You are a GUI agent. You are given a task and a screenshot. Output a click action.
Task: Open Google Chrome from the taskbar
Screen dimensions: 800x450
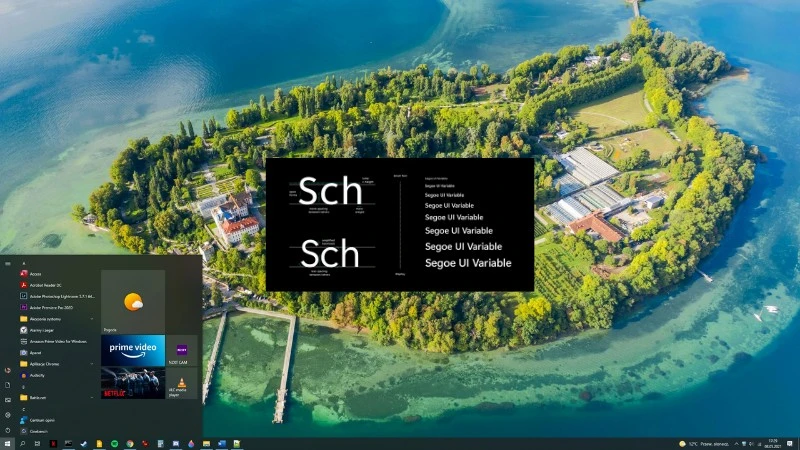(130, 444)
